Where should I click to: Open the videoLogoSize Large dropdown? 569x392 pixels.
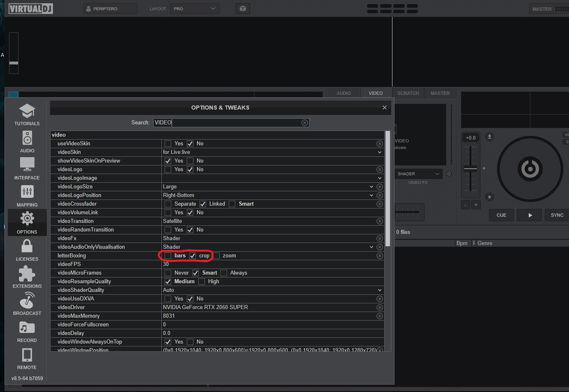pyautogui.click(x=372, y=187)
